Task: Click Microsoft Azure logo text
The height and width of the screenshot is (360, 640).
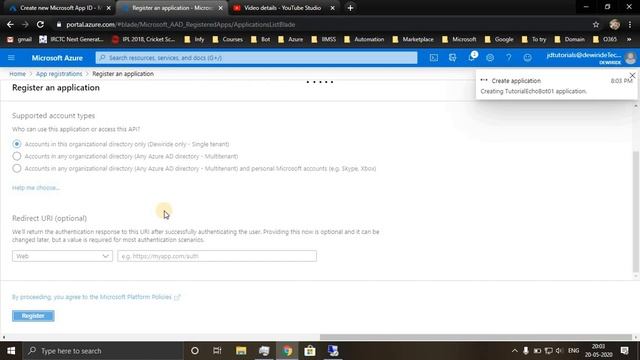Action: tap(57, 58)
